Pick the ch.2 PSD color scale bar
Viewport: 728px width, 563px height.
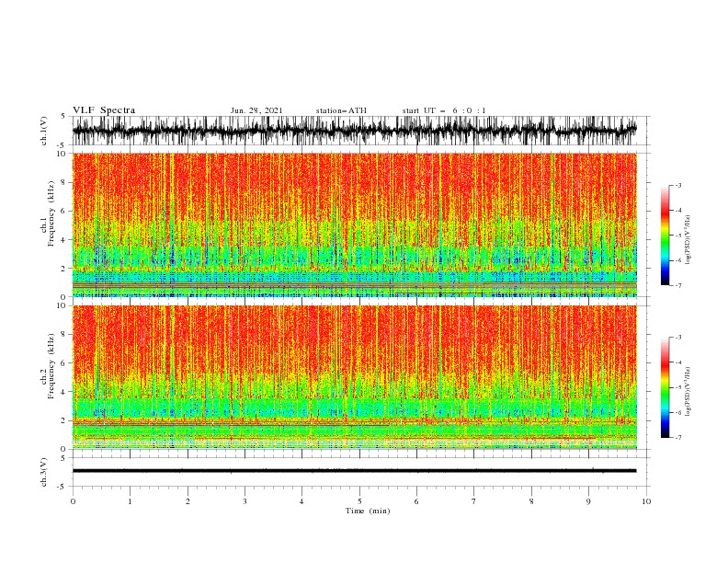tap(665, 387)
